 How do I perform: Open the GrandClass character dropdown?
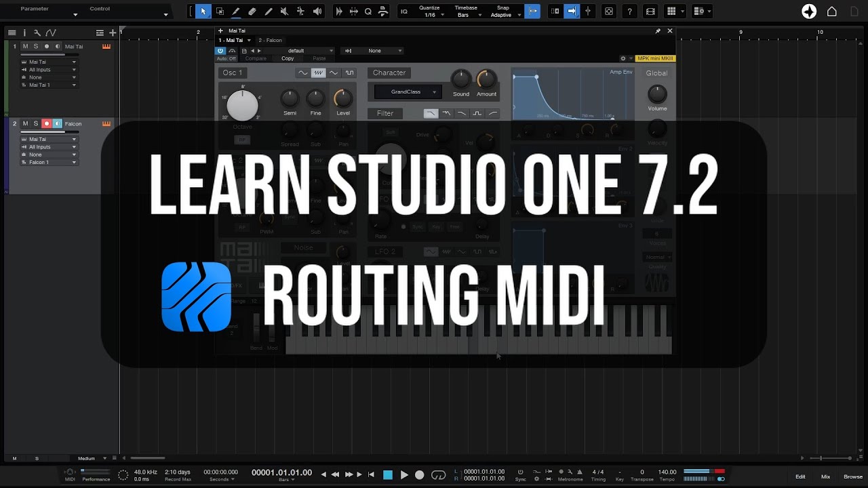tap(408, 92)
